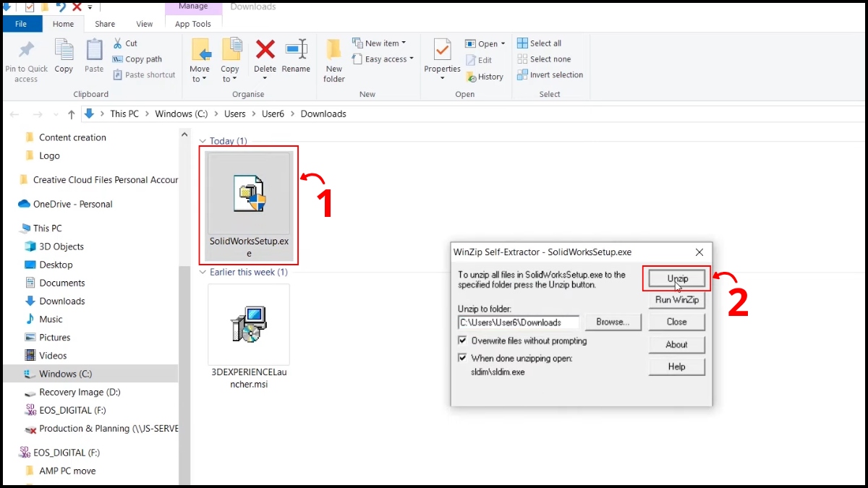Click the Copy ribbon icon
This screenshot has width=868, height=488.
64,51
